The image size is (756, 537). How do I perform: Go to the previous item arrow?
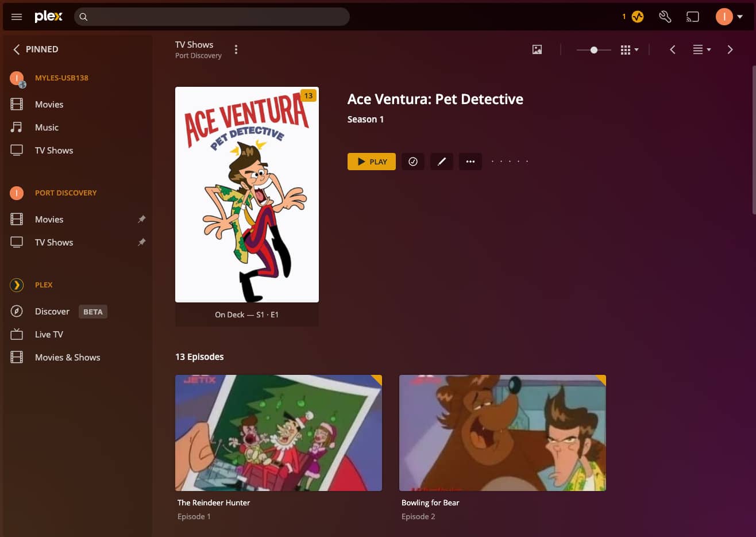[673, 49]
